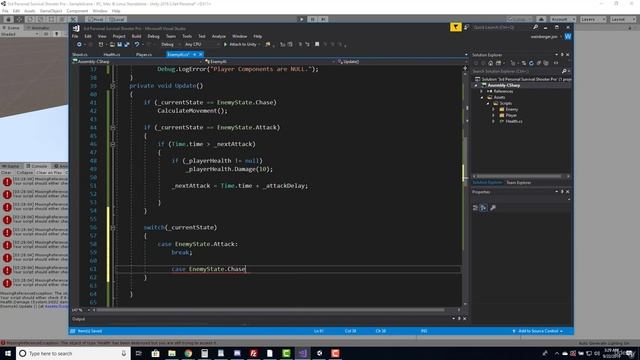Click the Property Pages wrench icon
Image resolution: width=640 pixels, height=360 pixels.
(493, 208)
